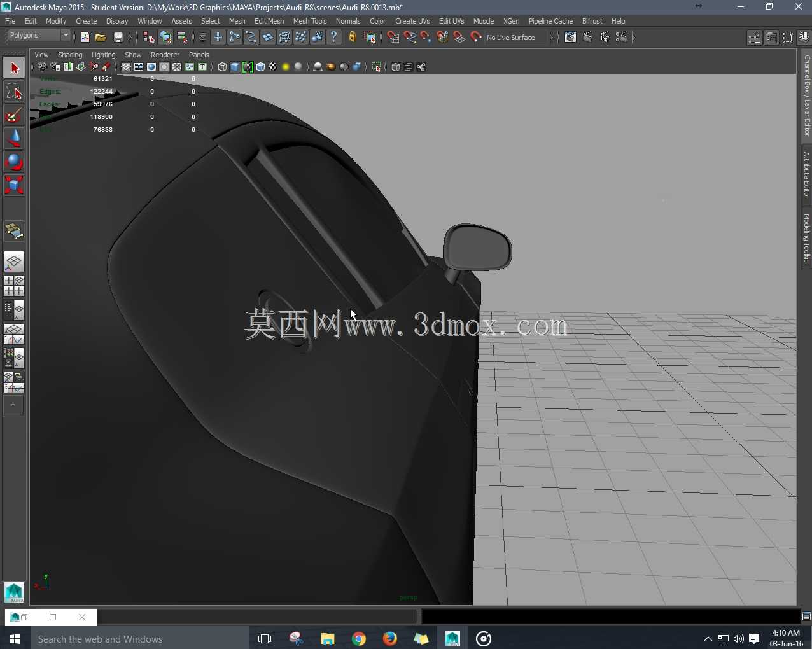Open Windows Start menu
Viewport: 812px width, 649px height.
(15, 639)
